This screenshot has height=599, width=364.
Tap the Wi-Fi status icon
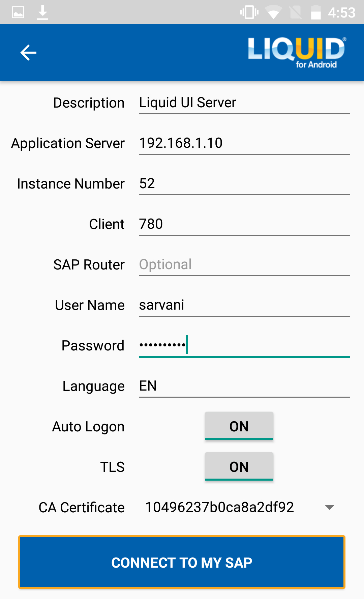click(x=273, y=13)
